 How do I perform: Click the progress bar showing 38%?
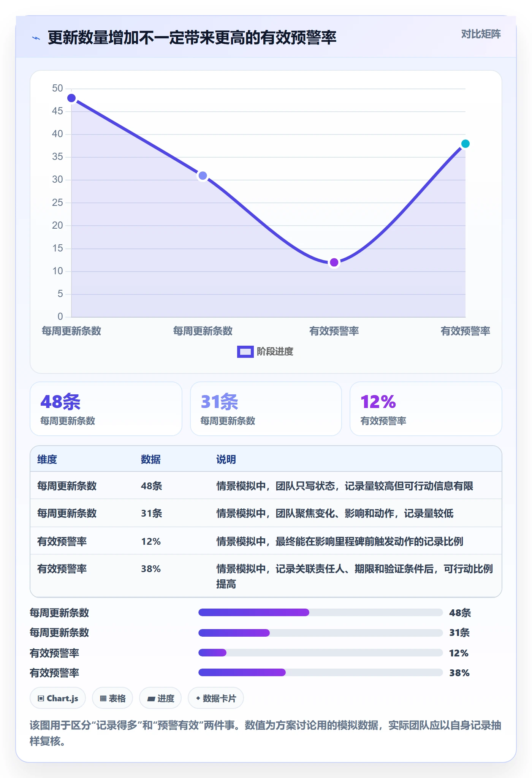tap(320, 672)
